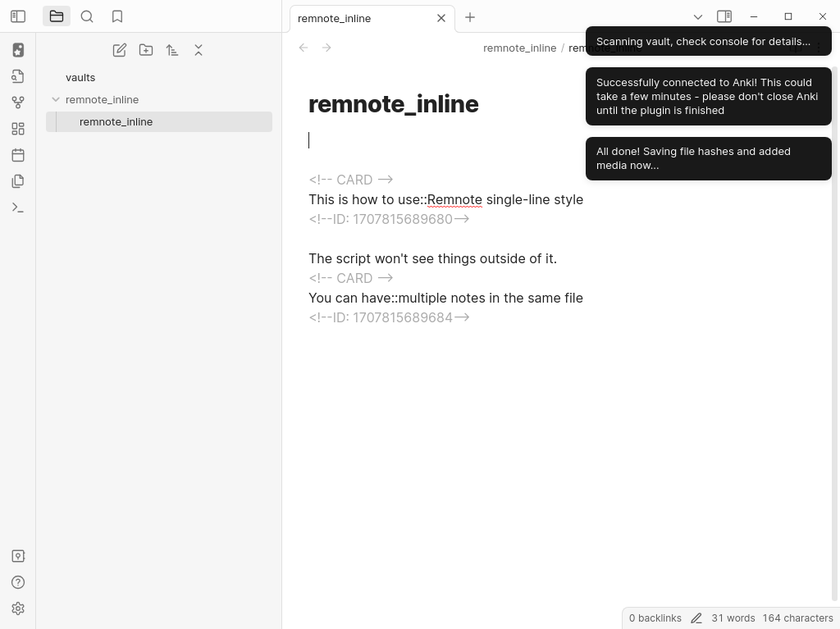Create a new canvas from the ribbon
The image size is (840, 629).
coord(18,129)
